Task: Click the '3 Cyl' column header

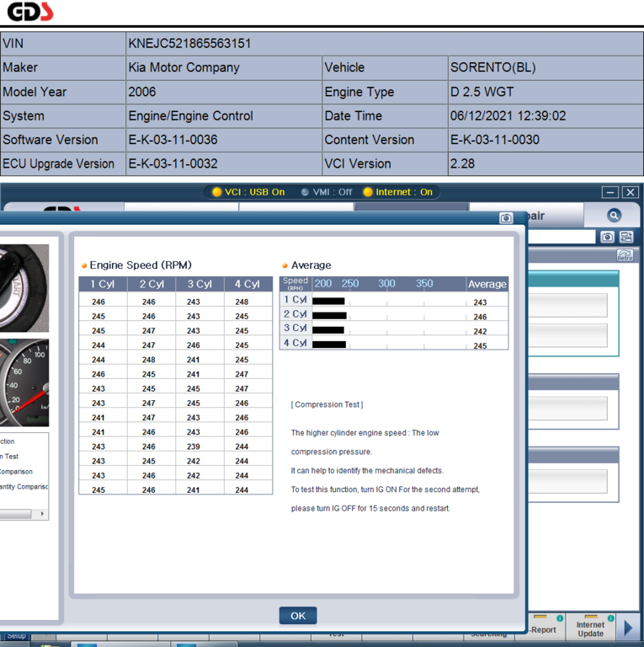Action: pyautogui.click(x=200, y=284)
